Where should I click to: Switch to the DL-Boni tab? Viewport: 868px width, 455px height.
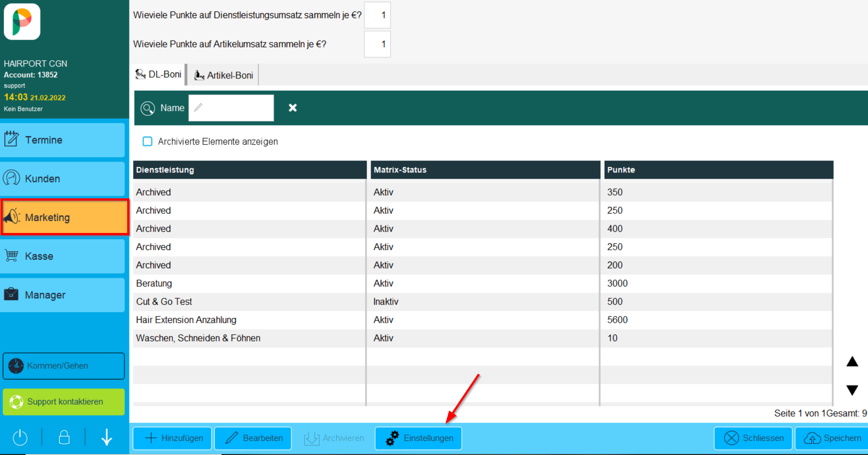tap(159, 74)
